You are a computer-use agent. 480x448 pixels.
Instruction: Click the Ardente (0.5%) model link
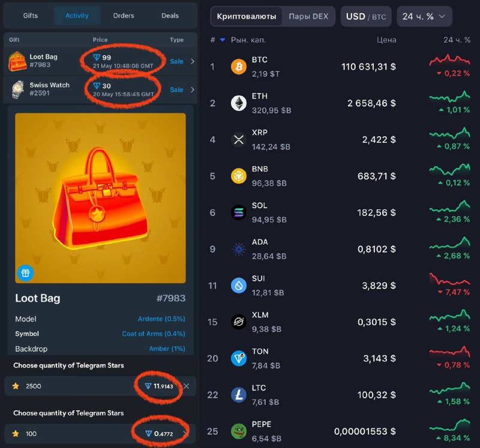pyautogui.click(x=161, y=319)
